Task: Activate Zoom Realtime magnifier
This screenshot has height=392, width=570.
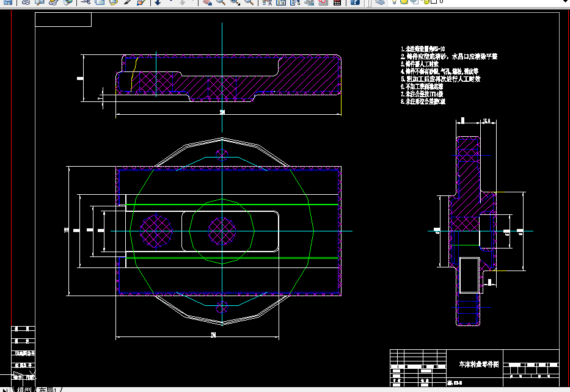Action: (221, 2)
